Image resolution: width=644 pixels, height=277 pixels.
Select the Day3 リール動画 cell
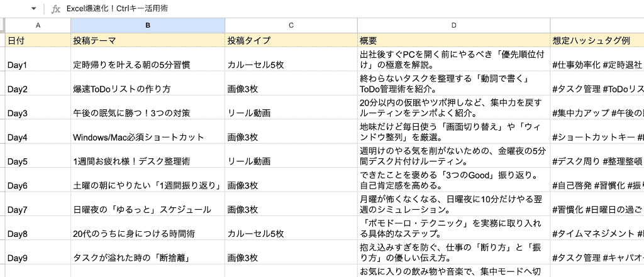[x=291, y=107]
